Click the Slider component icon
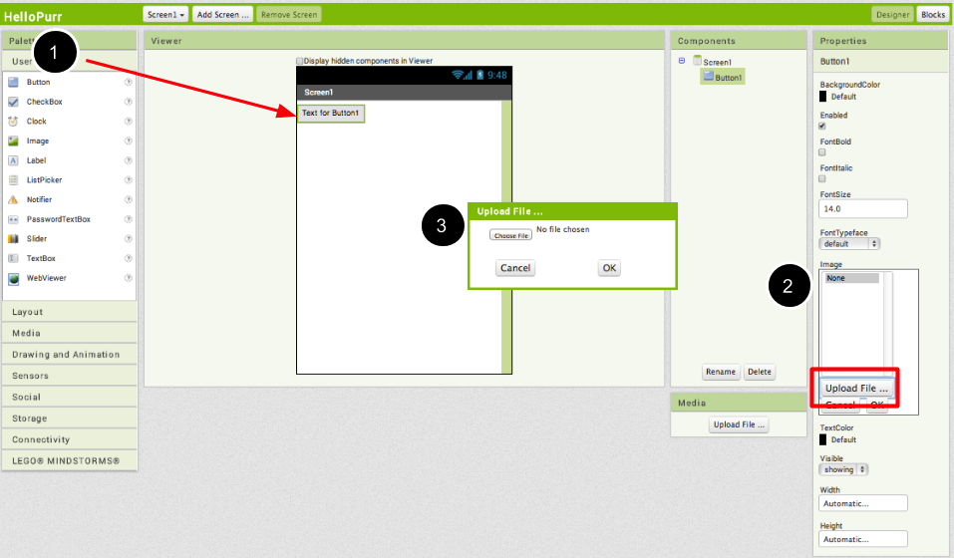Image resolution: width=954 pixels, height=560 pixels. (x=14, y=239)
